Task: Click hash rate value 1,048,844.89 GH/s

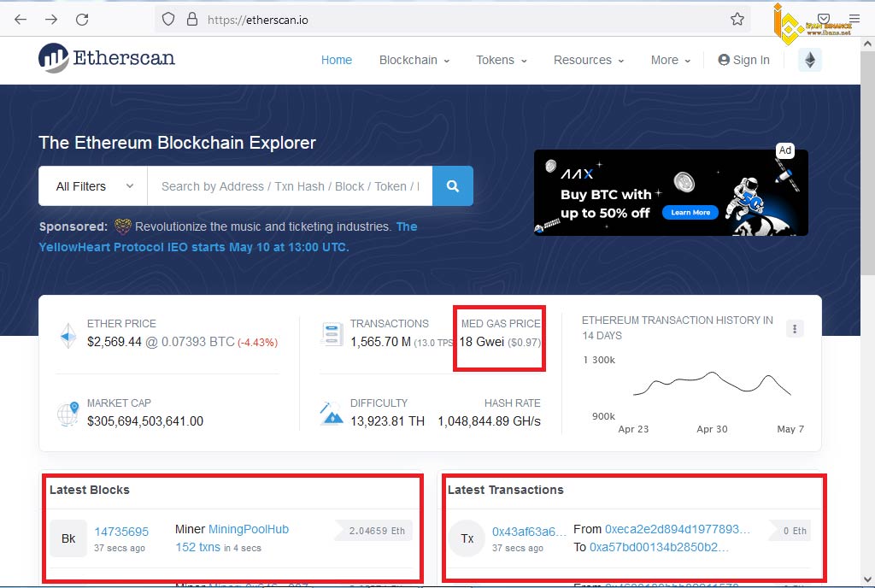Action: (490, 421)
